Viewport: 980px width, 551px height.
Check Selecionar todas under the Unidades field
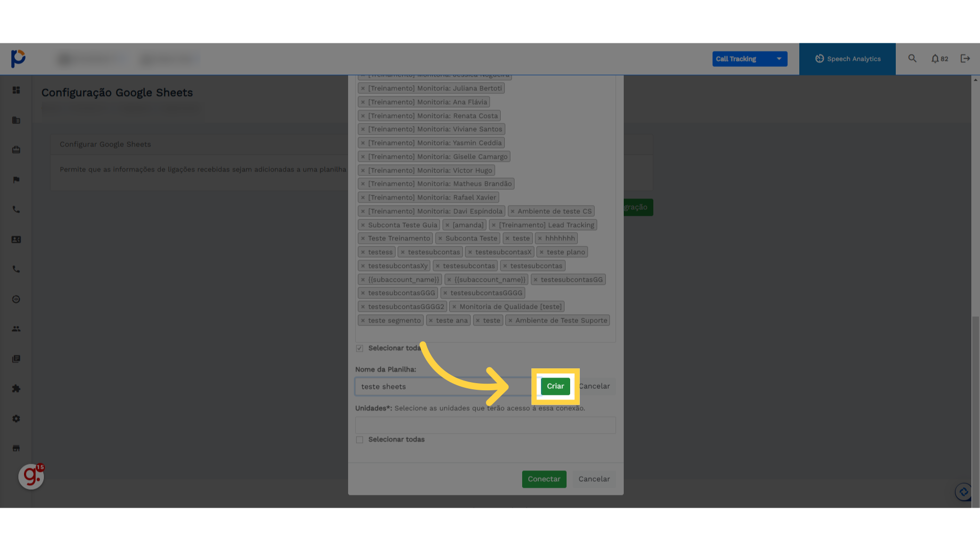360,440
